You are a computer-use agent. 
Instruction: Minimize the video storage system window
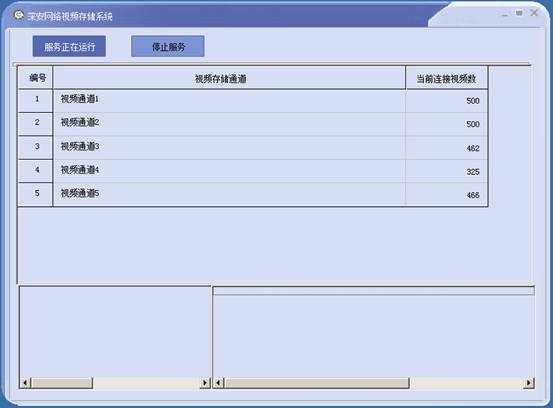[505, 14]
